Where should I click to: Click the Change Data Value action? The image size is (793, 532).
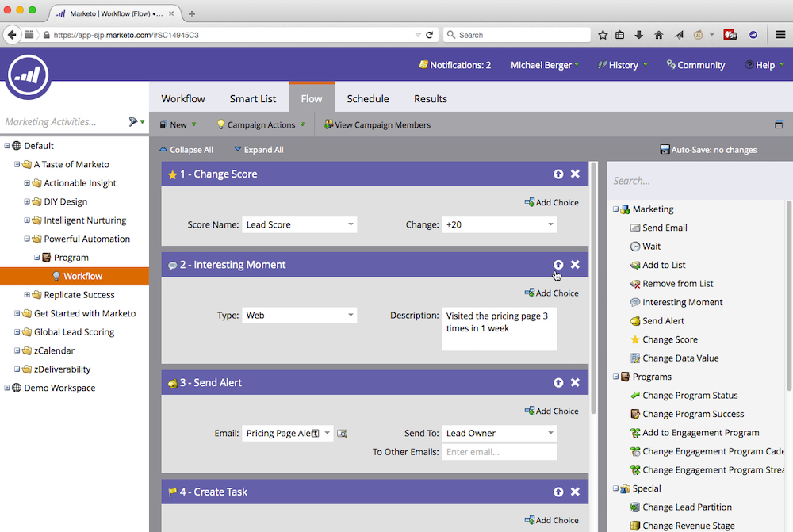pyautogui.click(x=678, y=358)
